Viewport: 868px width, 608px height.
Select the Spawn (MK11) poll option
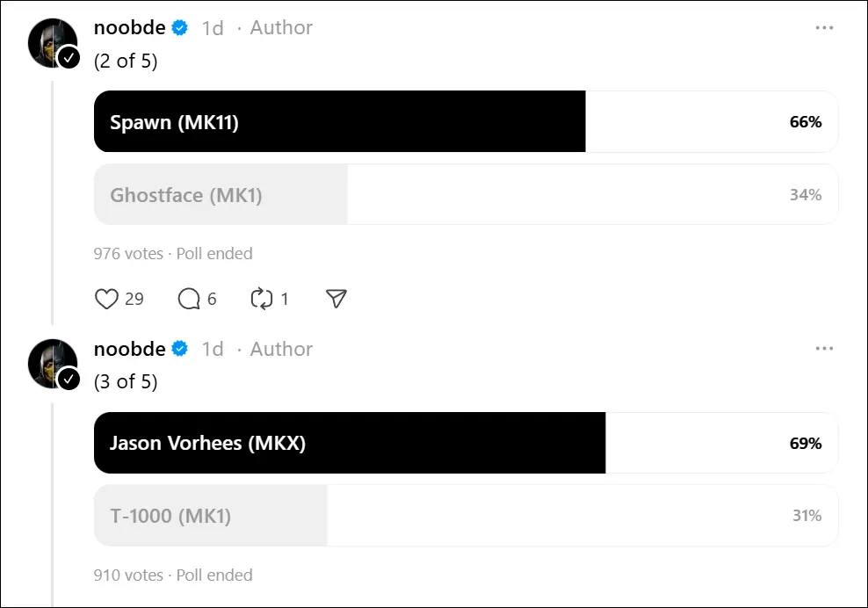click(x=466, y=122)
